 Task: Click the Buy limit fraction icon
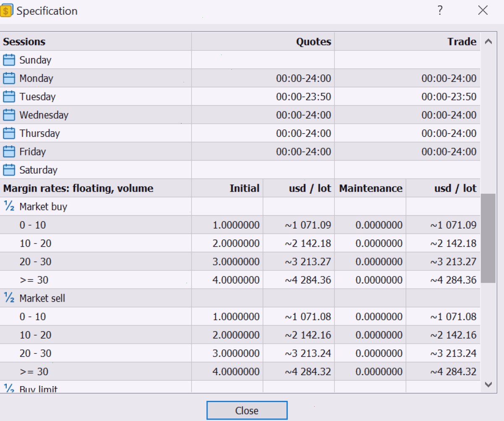9,388
